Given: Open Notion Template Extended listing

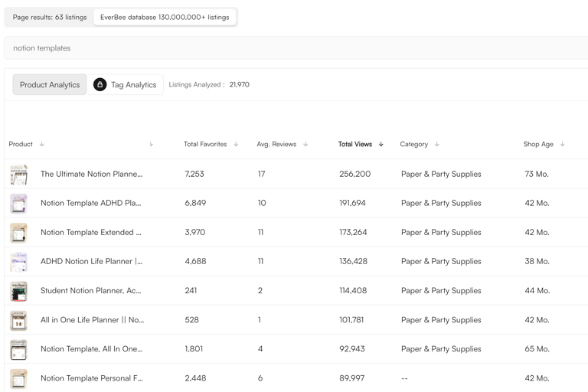Looking at the screenshot, I should click(91, 232).
